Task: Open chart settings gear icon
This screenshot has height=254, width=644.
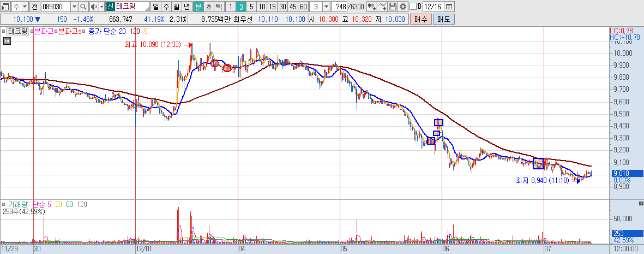Action: tap(402, 7)
